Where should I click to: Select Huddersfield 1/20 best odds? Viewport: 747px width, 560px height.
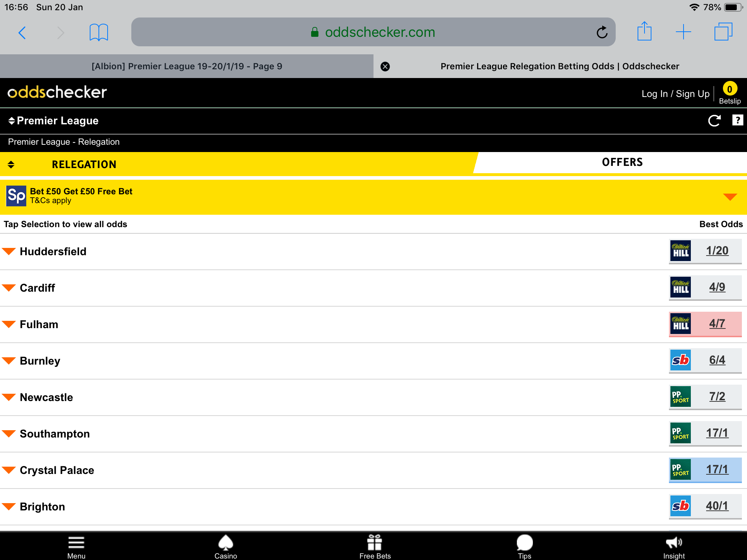coord(717,251)
